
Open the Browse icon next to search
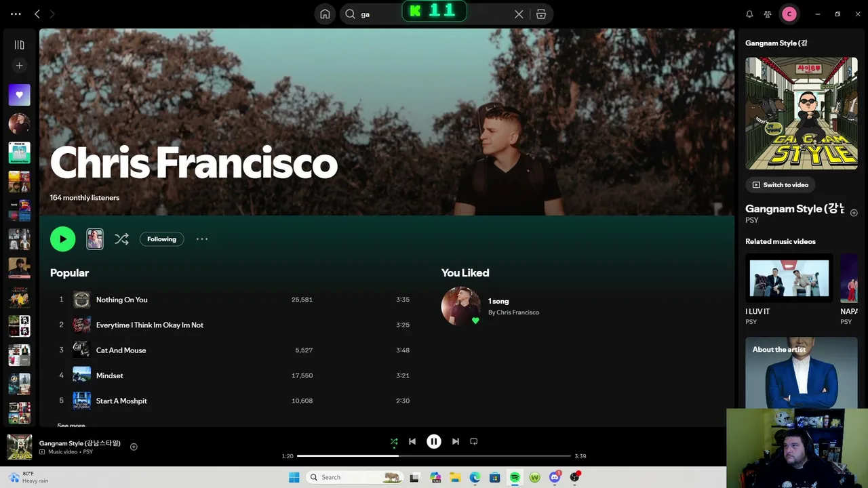pos(541,14)
